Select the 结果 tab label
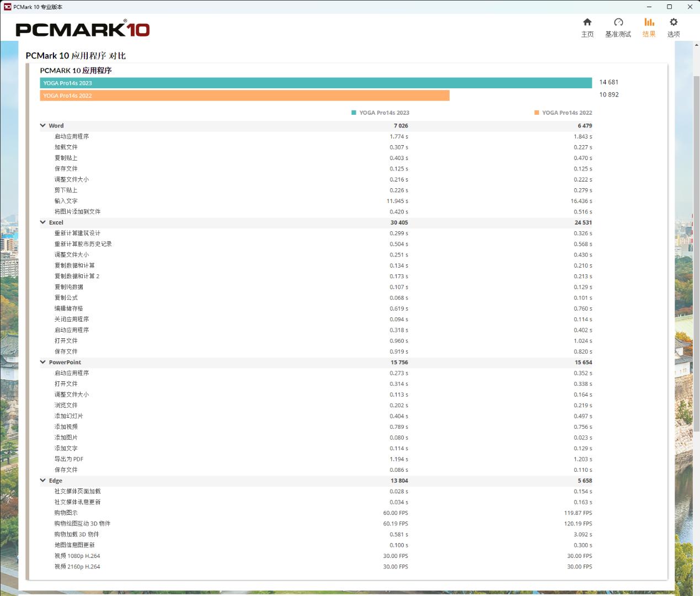The height and width of the screenshot is (596, 700). click(649, 34)
